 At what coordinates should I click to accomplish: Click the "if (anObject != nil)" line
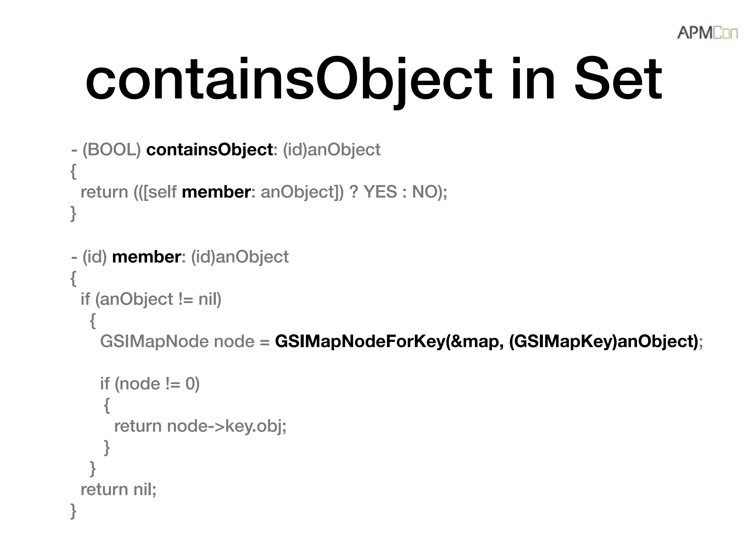point(151,299)
